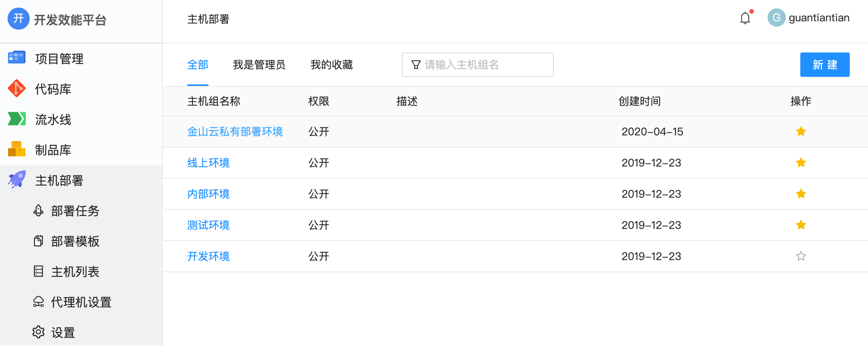Screen dimensions: 868x346
Task: Select the 流水线 (pipeline) icon in sidebar
Action: point(17,119)
